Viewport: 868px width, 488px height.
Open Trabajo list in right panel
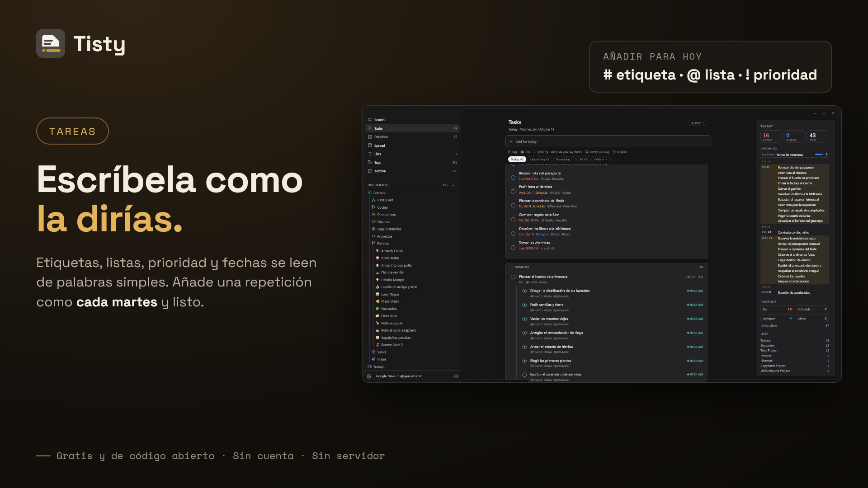pos(795,341)
